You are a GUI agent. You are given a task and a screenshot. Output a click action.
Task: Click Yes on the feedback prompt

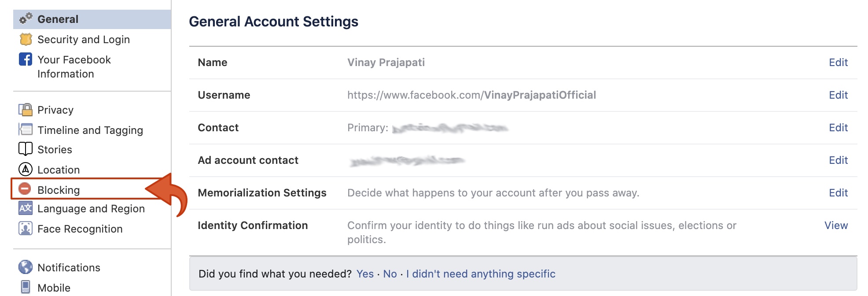364,274
